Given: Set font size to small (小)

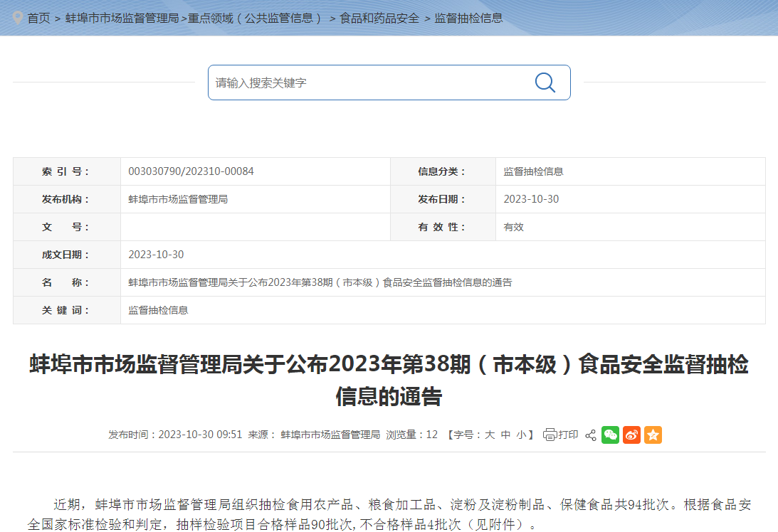Looking at the screenshot, I should (x=521, y=435).
